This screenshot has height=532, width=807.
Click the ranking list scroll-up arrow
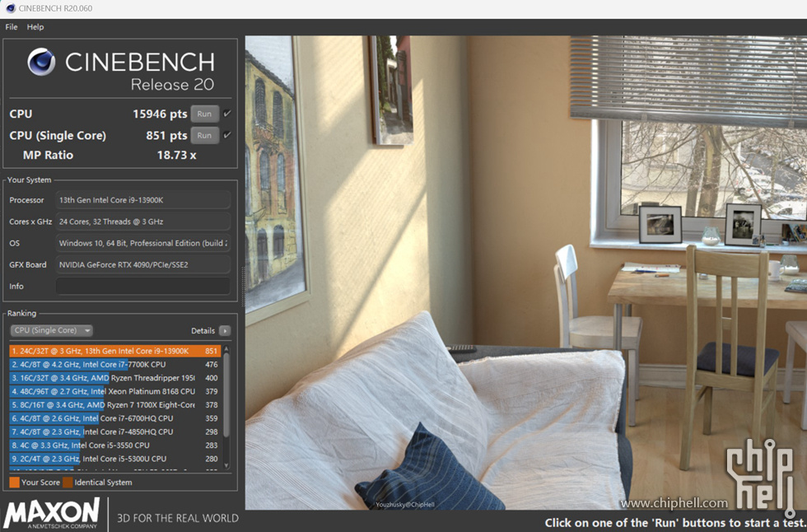[x=226, y=349]
